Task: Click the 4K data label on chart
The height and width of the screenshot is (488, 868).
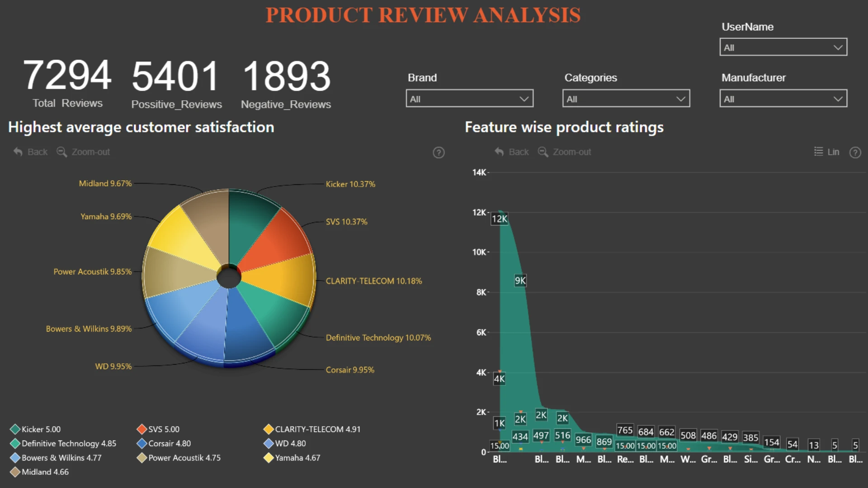Action: click(x=499, y=379)
